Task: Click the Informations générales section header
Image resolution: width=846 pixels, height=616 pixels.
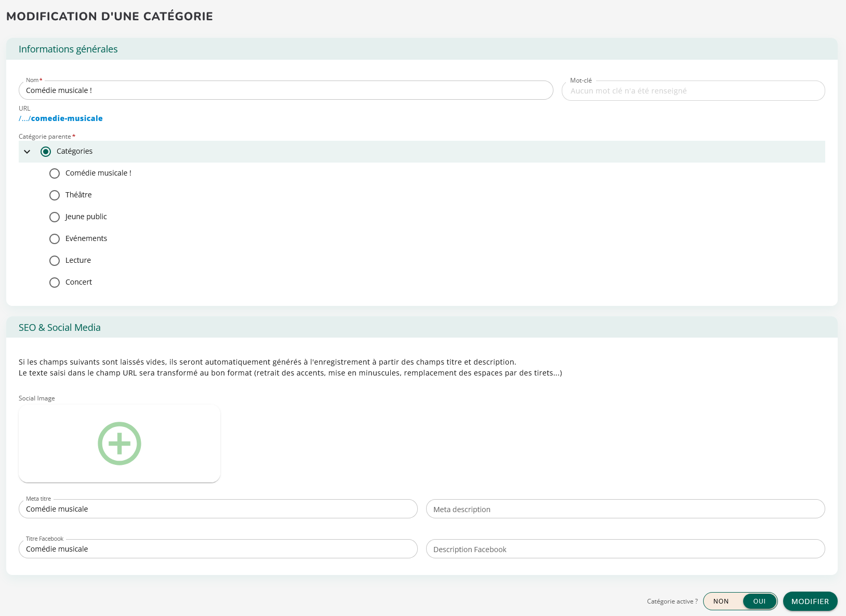Action: point(68,49)
